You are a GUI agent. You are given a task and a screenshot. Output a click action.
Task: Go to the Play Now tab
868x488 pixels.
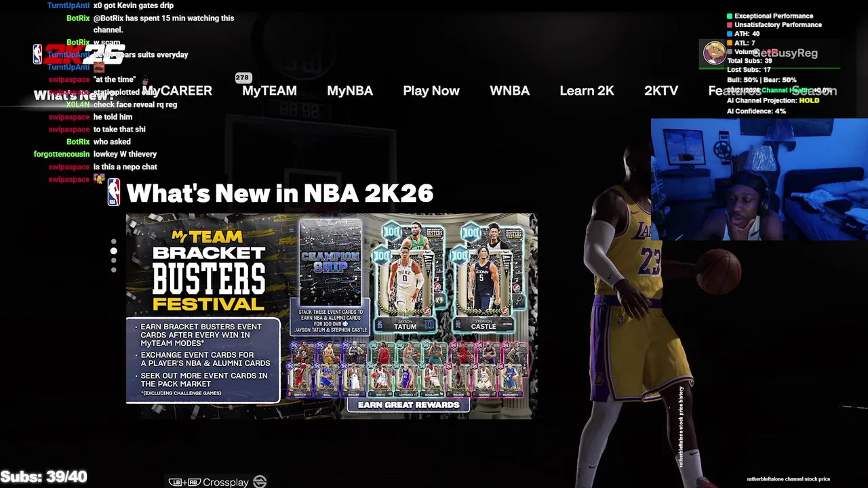click(x=431, y=91)
